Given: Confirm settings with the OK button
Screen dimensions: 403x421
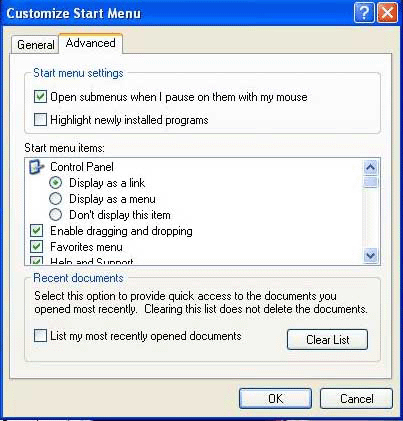Looking at the screenshot, I should coord(275,398).
